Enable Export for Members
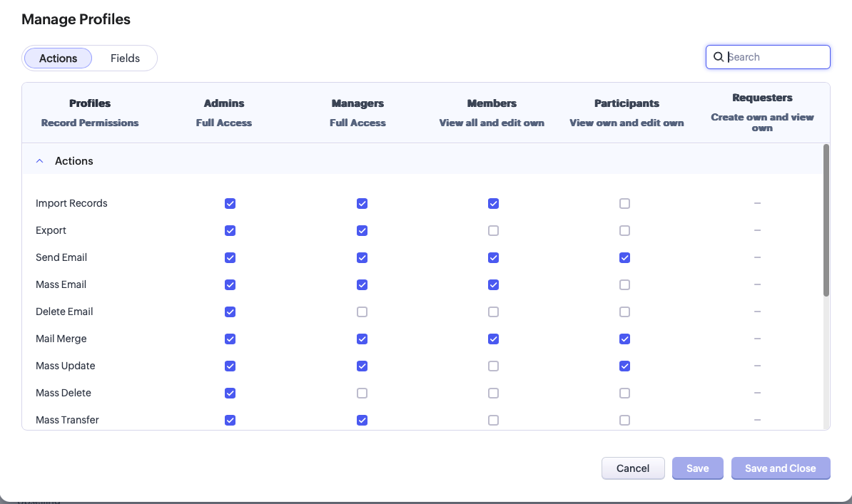Image resolution: width=852 pixels, height=504 pixels. click(493, 231)
